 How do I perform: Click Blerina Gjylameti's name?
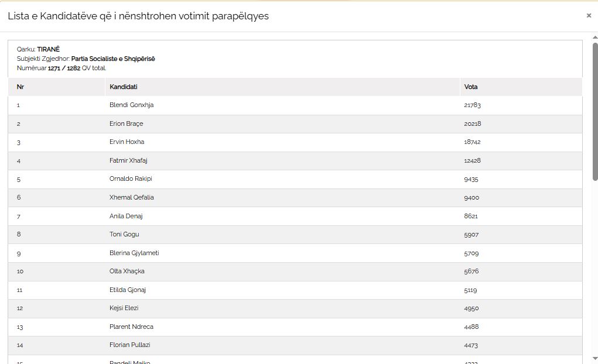pos(134,253)
